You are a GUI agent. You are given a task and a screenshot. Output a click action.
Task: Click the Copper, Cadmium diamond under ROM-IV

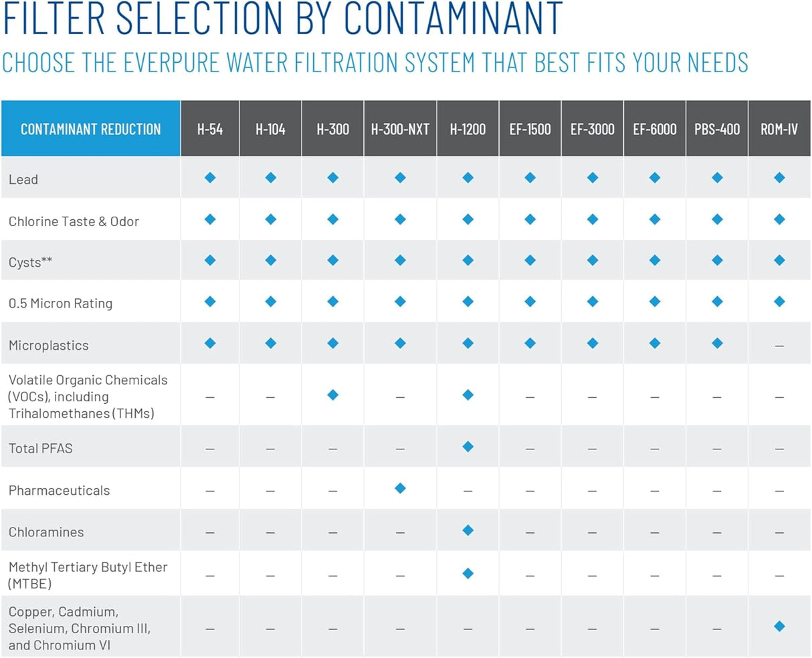point(779,627)
